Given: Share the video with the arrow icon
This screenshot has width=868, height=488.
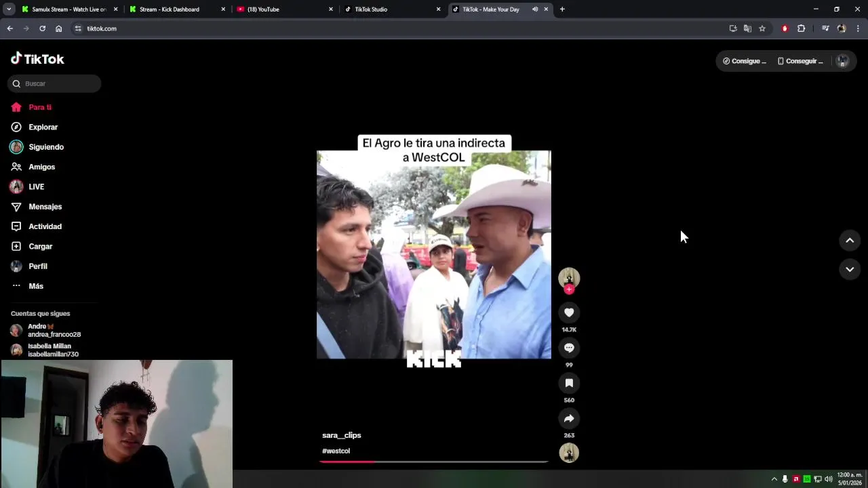Looking at the screenshot, I should coord(569,418).
